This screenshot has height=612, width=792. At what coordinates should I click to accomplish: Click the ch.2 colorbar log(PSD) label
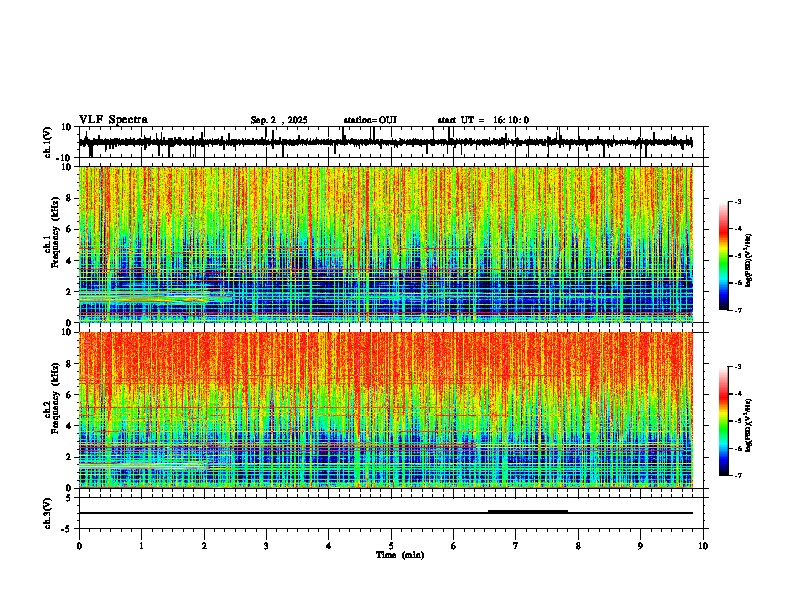click(x=748, y=425)
